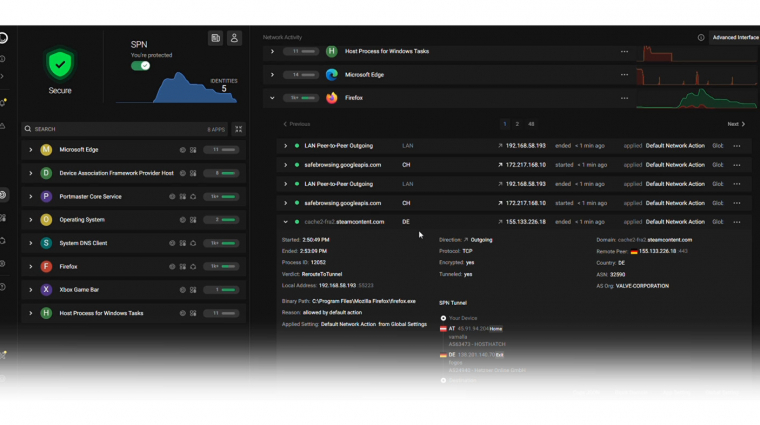Click the red F avatar for Firefox in the apps list
The height and width of the screenshot is (425, 760).
[x=46, y=266]
